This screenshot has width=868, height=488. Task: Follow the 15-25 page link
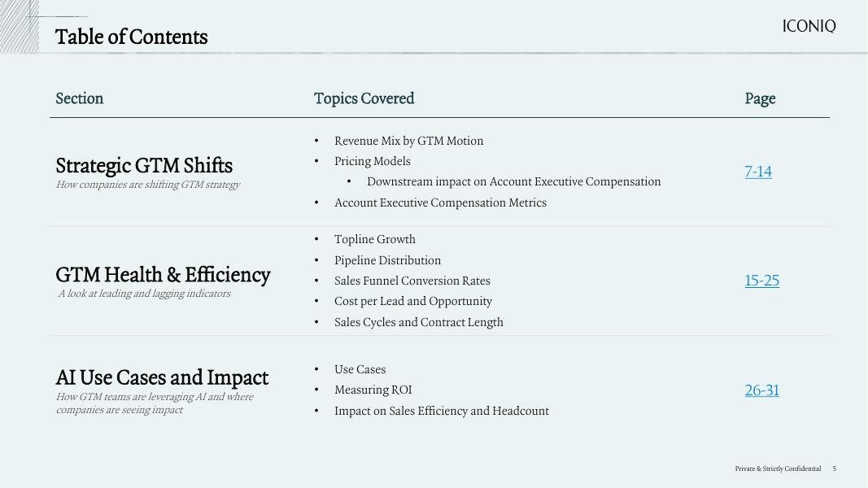pos(761,281)
